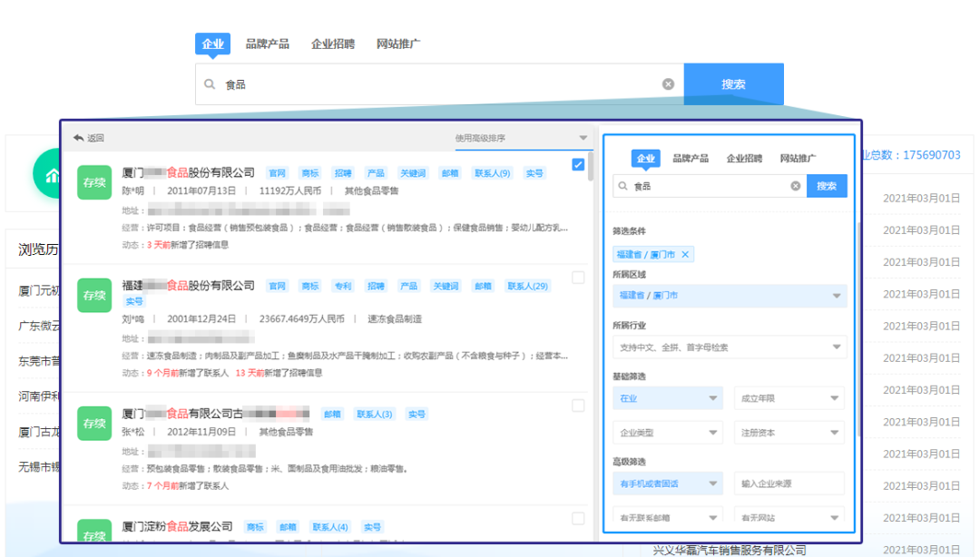Select the 品牌产品 tab above the top search bar
The width and height of the screenshot is (980, 557).
click(267, 44)
